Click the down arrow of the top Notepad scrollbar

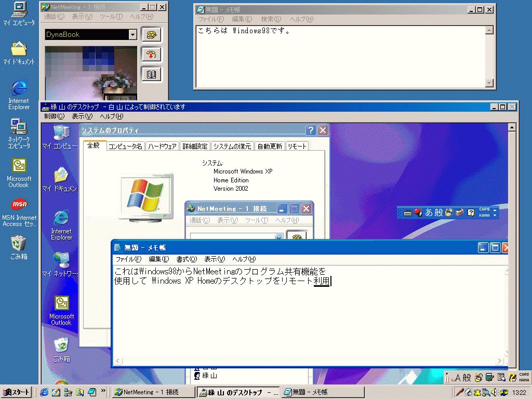(x=489, y=83)
